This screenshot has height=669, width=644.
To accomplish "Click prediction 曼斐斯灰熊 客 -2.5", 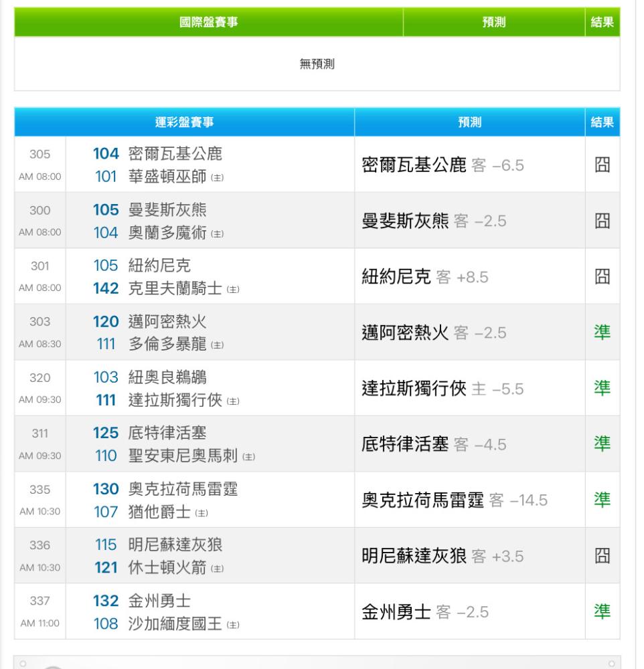I will click(x=434, y=221).
